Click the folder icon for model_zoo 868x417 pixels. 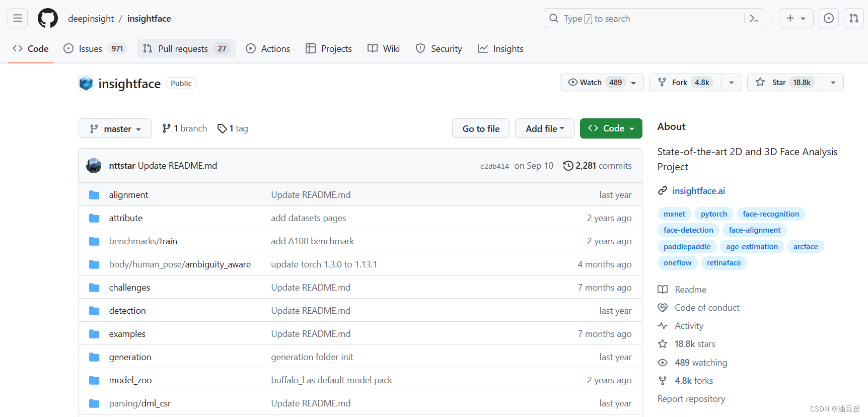[94, 380]
